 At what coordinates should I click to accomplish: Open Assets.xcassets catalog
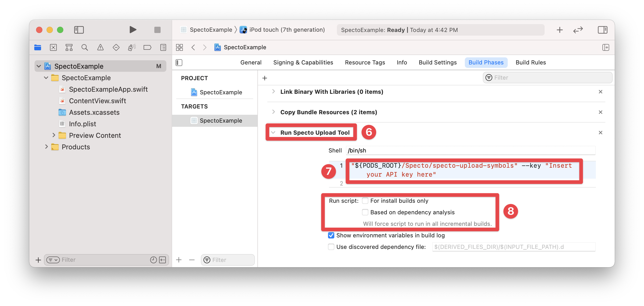pos(94,112)
